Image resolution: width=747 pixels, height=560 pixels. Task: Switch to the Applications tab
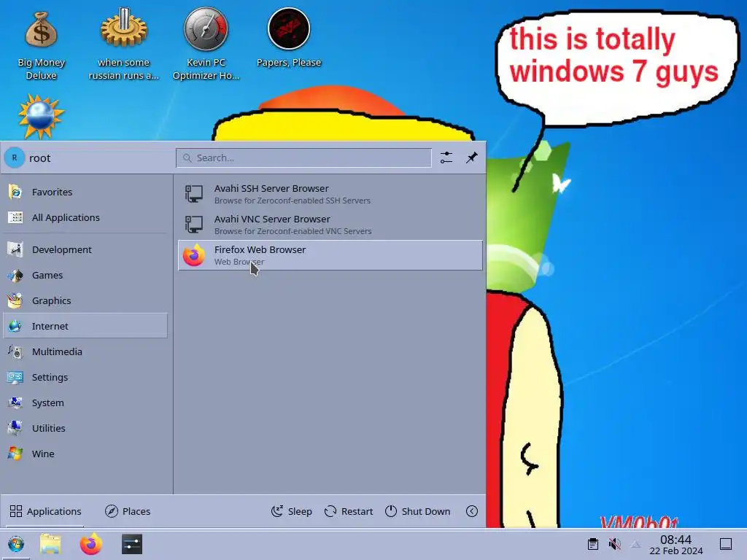(x=46, y=511)
